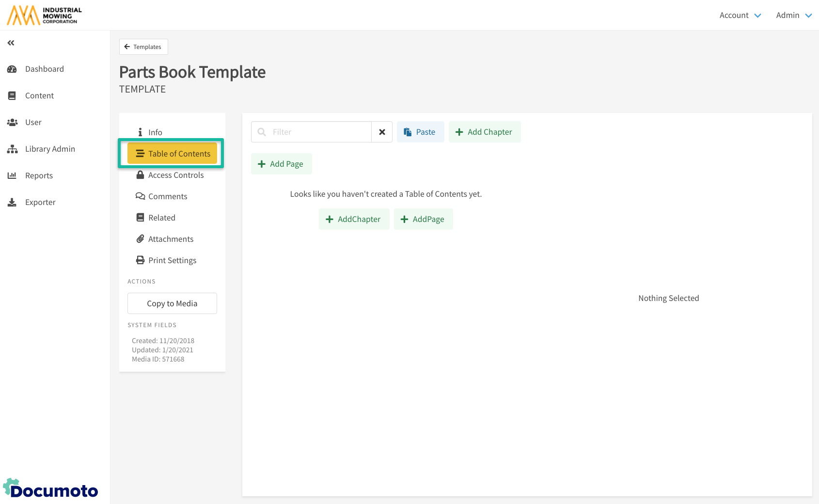Go to Library Admin section
Screen dimensions: 819x504
click(49, 149)
